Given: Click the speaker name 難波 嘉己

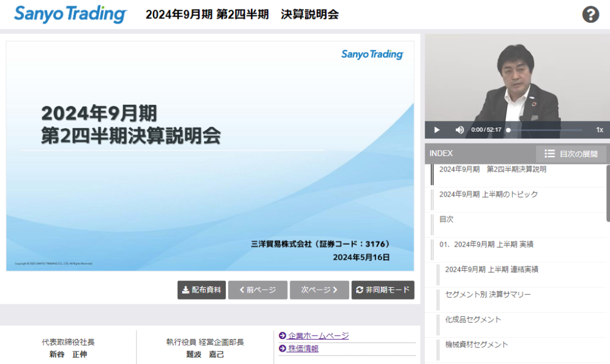Looking at the screenshot, I should (205, 354).
